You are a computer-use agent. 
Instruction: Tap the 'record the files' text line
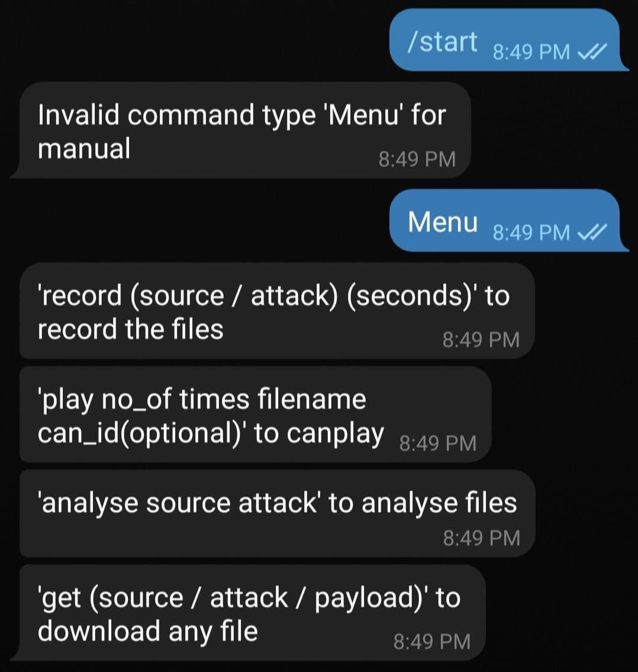(131, 329)
